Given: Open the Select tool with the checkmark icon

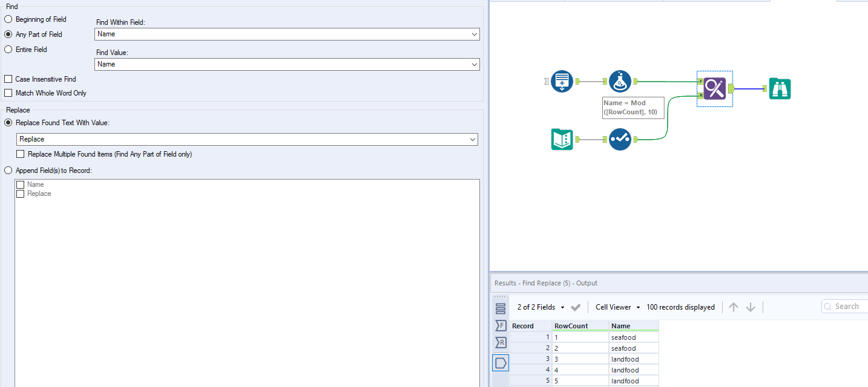Looking at the screenshot, I should pos(620,139).
